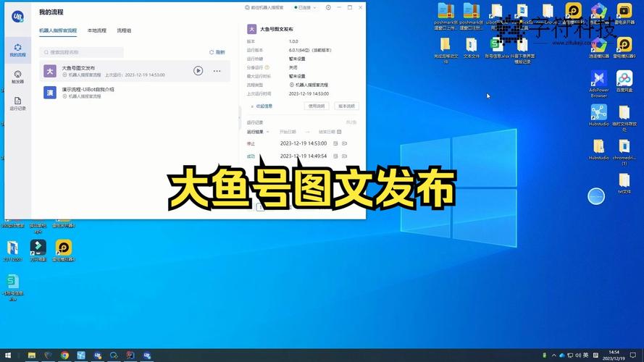
Task: Open the txt文件 folder on desktop
Action: [624, 183]
